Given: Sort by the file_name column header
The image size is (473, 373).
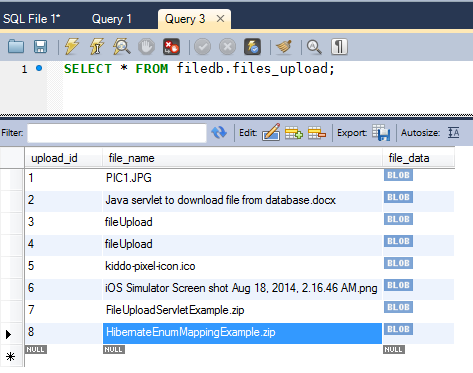Looking at the screenshot, I should (x=242, y=158).
